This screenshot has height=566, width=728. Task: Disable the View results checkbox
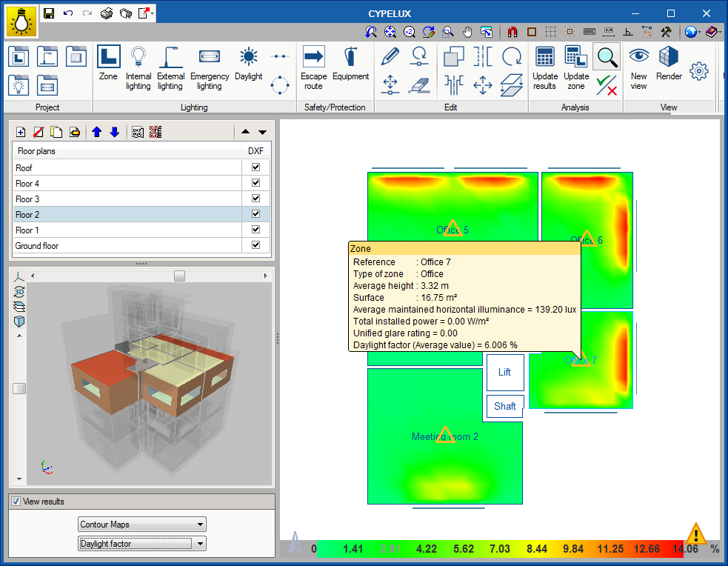pyautogui.click(x=16, y=502)
